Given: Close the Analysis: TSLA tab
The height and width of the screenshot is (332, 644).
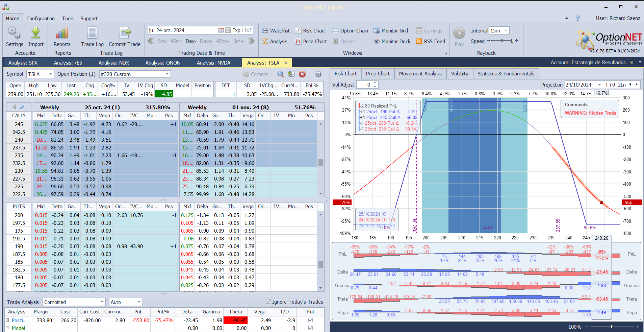Looking at the screenshot, I should click(286, 63).
